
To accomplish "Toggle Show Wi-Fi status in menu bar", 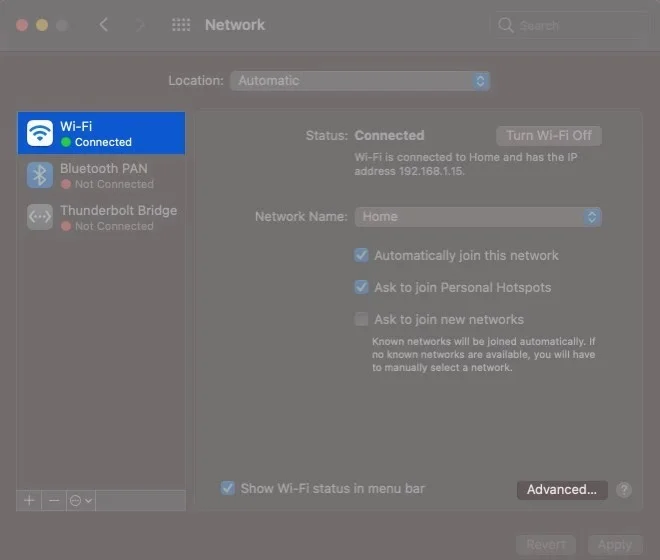I will pyautogui.click(x=229, y=488).
